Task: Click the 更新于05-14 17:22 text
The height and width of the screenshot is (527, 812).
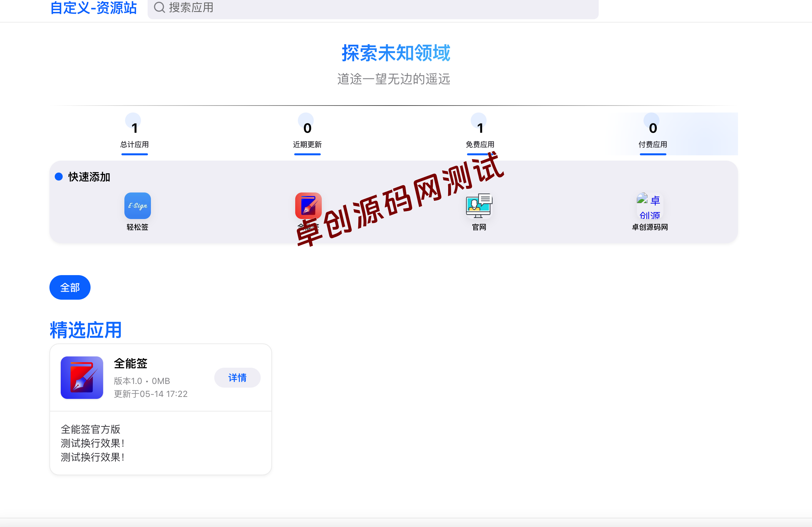Action: pos(151,394)
